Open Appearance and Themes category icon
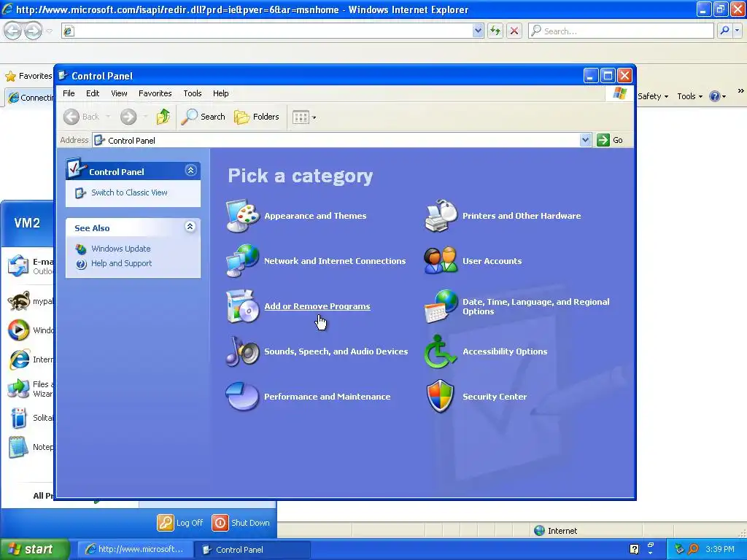Screen dimensions: 747x560 (x=242, y=216)
